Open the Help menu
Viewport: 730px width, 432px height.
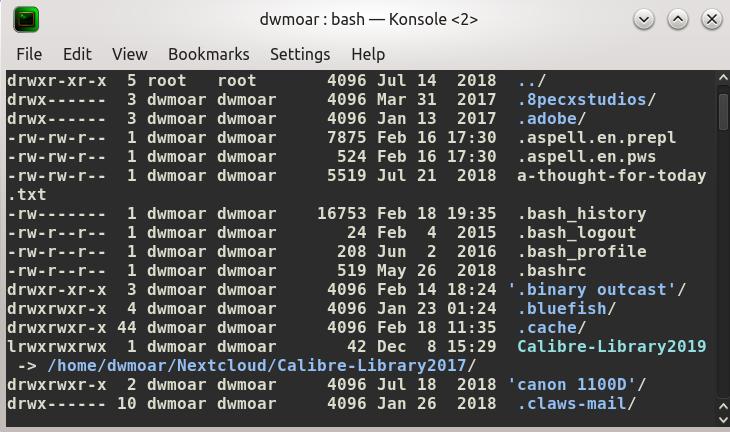(368, 54)
